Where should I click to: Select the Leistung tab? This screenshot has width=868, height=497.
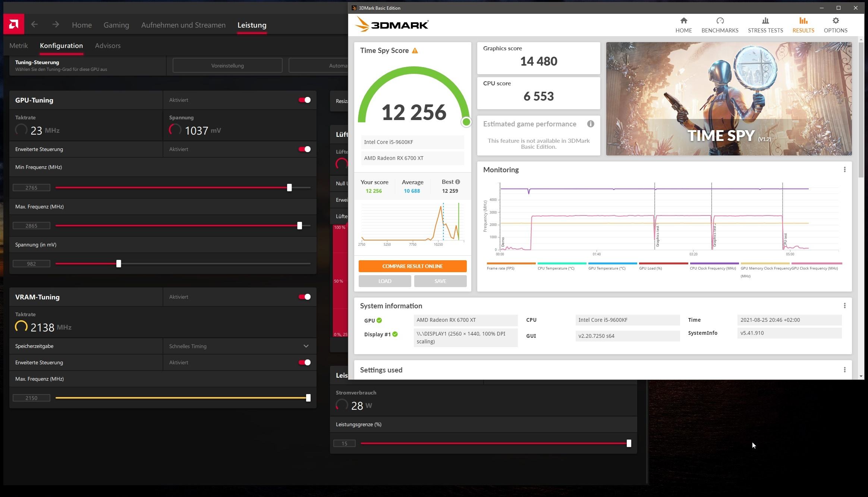pyautogui.click(x=252, y=25)
